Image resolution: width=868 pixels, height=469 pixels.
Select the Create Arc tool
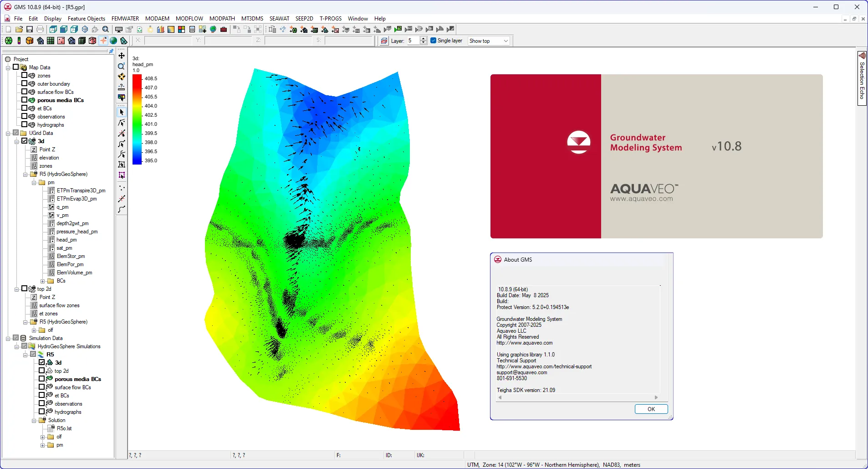pyautogui.click(x=122, y=209)
